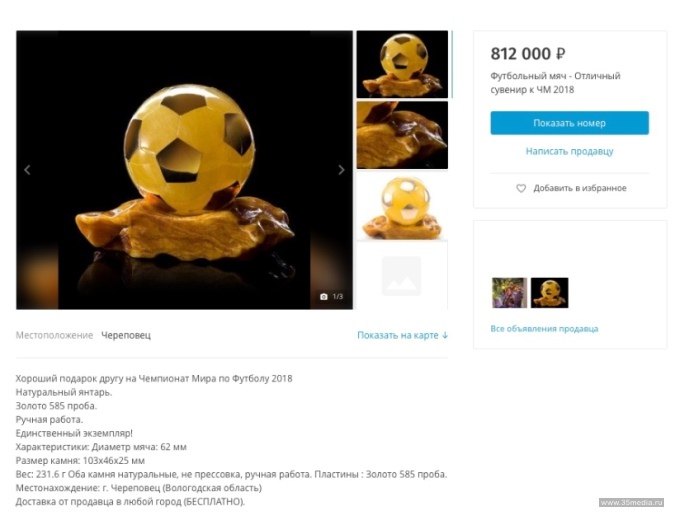Open Все объявления продавца link
The width and height of the screenshot is (675, 520).
(x=544, y=328)
